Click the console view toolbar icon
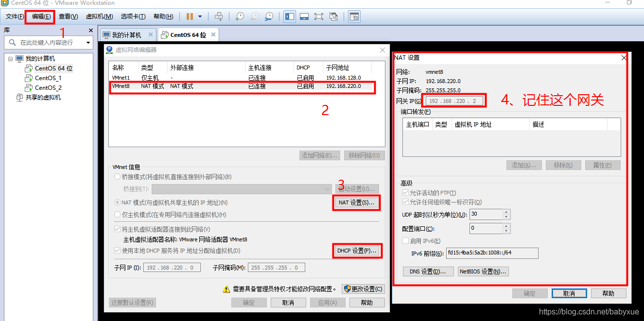644x321 pixels. tap(354, 17)
